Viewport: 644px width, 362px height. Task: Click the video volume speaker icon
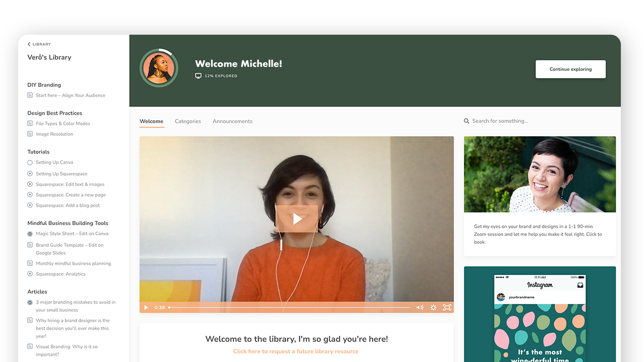420,308
